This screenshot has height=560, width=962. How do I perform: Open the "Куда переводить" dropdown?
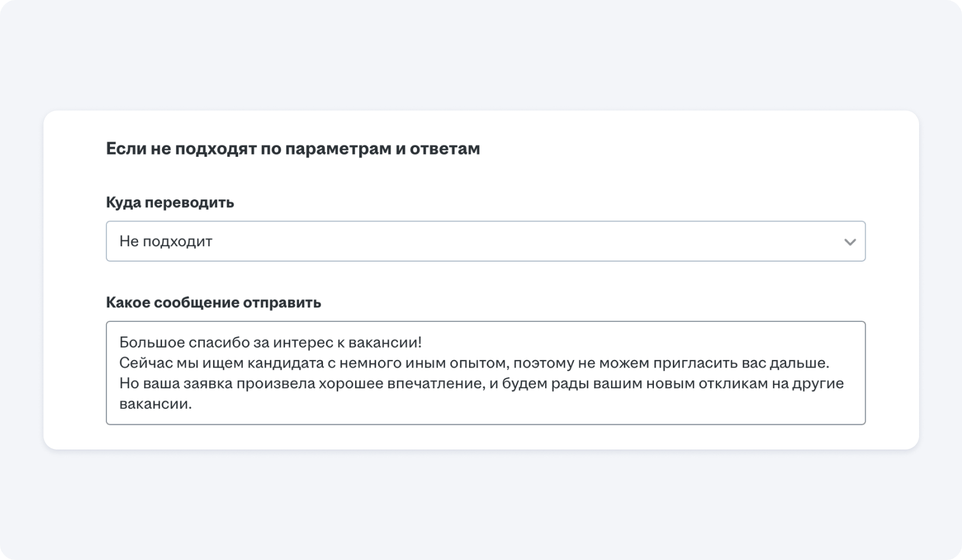485,241
